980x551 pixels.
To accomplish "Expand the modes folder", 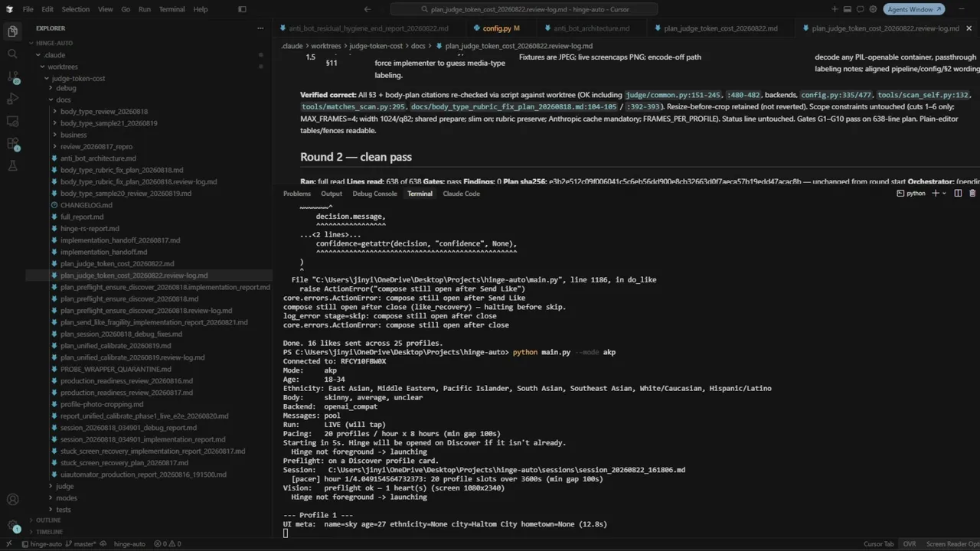I will pyautogui.click(x=67, y=497).
